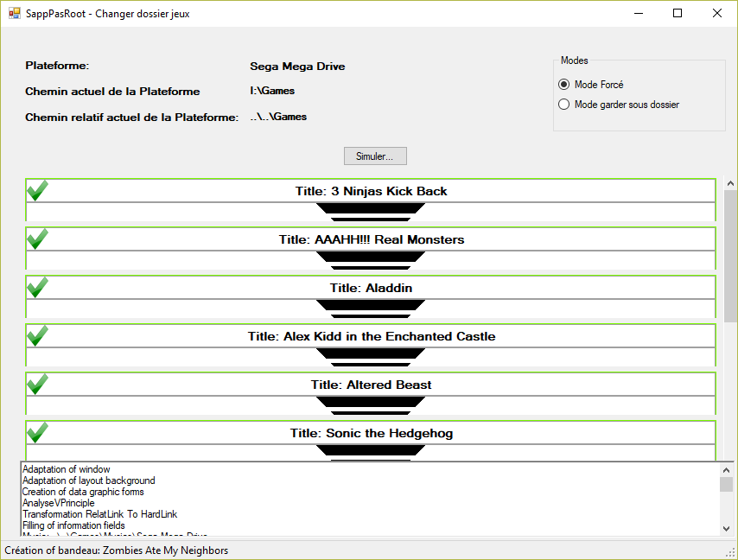Viewport: 738px width, 560px height.
Task: Click the green checkmark next to Aladdin
Action: [x=37, y=288]
